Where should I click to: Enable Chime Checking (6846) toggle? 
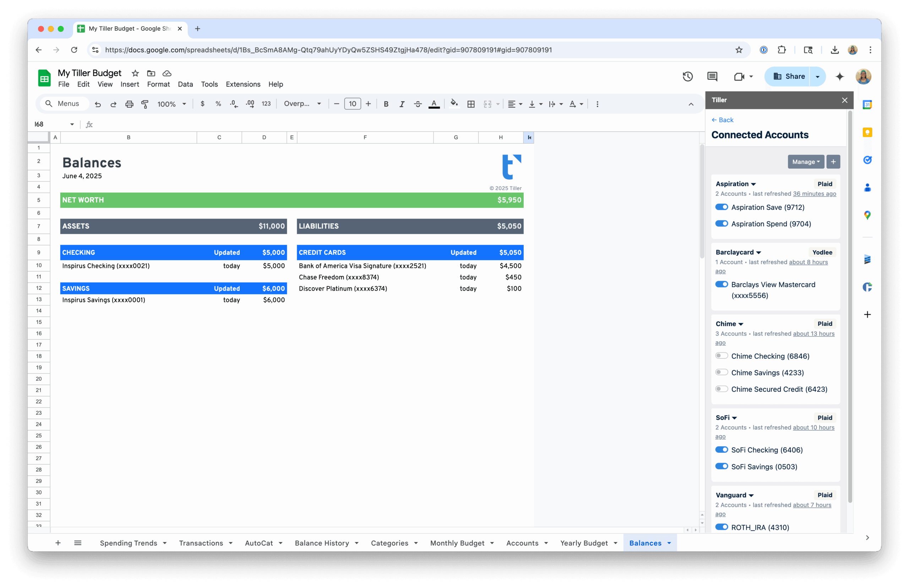coord(722,356)
